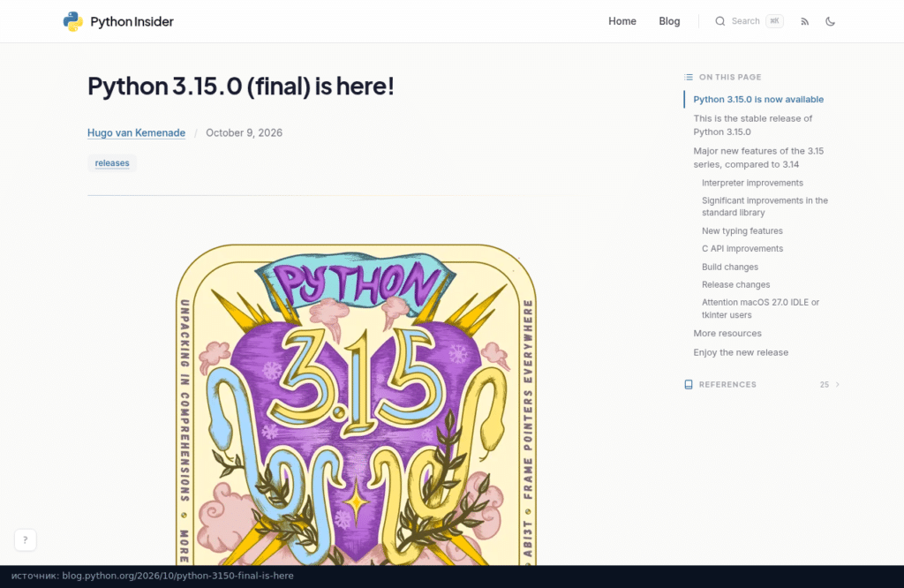Click the ON THIS PAGE heading
The width and height of the screenshot is (904, 588).
point(730,77)
